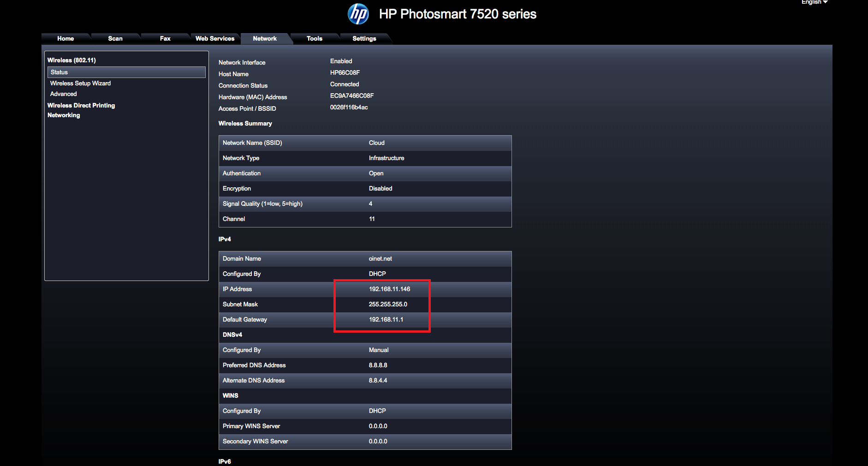
Task: Select the preferred DNS value 8.8.8.8
Action: point(378,365)
